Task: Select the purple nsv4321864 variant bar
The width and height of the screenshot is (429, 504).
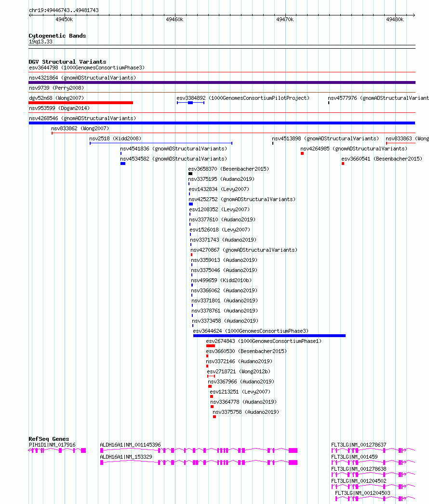Action: pyautogui.click(x=222, y=82)
